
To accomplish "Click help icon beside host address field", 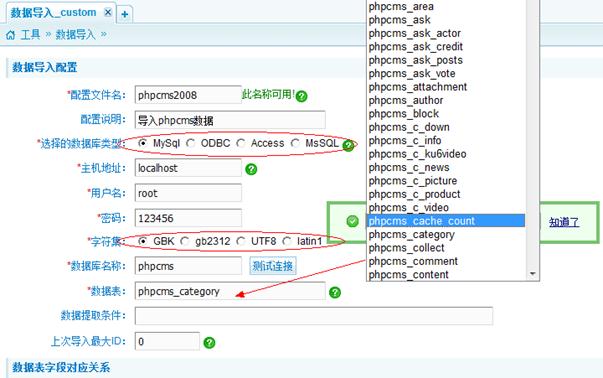I will tap(251, 169).
